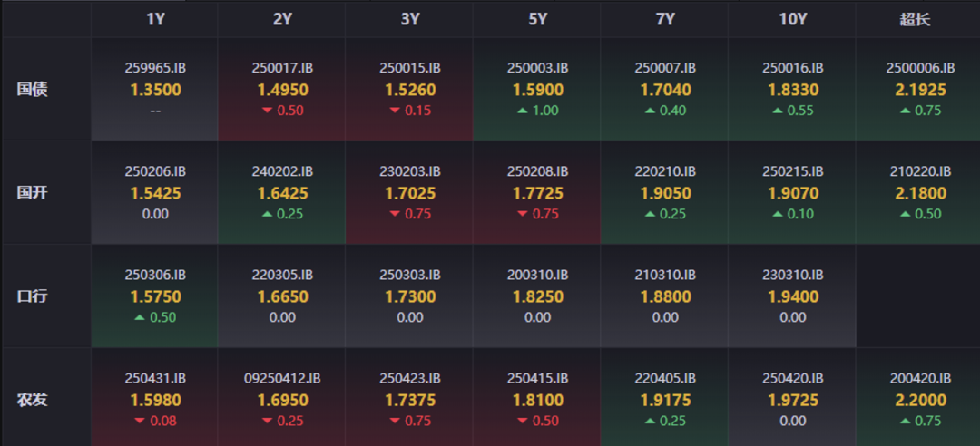The width and height of the screenshot is (980, 446).
Task: Select the 5Y column header
Action: tap(537, 19)
